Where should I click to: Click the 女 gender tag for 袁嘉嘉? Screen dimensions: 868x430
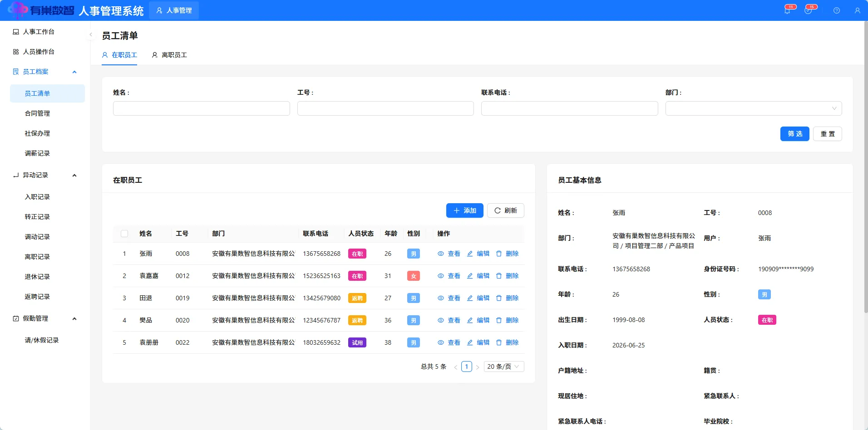[414, 276]
